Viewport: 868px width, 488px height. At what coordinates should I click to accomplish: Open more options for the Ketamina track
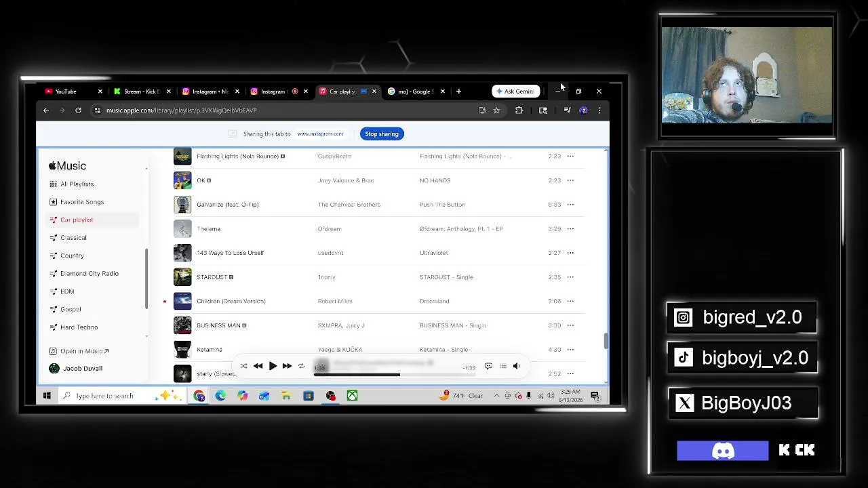point(570,350)
